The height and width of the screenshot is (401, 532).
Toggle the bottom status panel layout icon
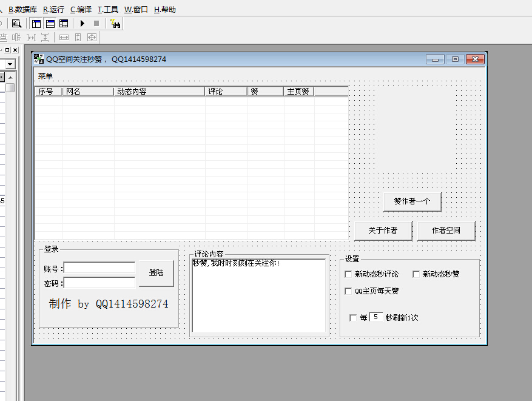tap(50, 24)
